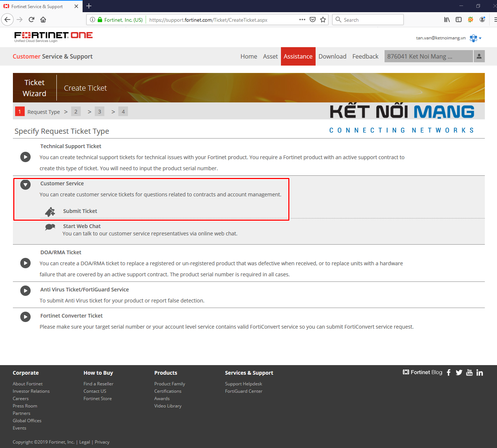
Task: Open Fortinet Facebook page icon
Action: click(449, 372)
